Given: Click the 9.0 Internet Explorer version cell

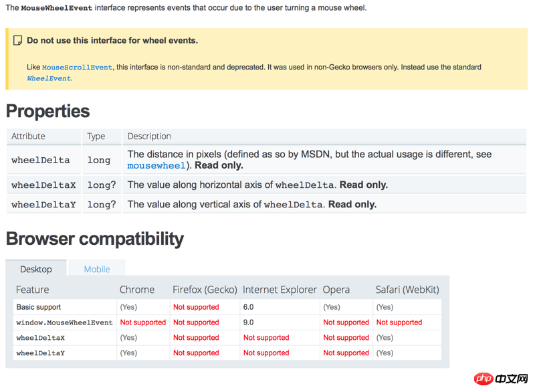Looking at the screenshot, I should pyautogui.click(x=249, y=322).
